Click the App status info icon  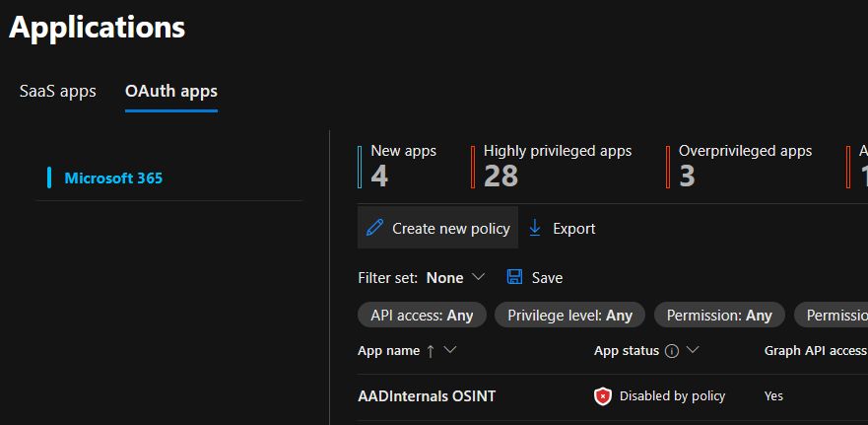click(x=672, y=351)
